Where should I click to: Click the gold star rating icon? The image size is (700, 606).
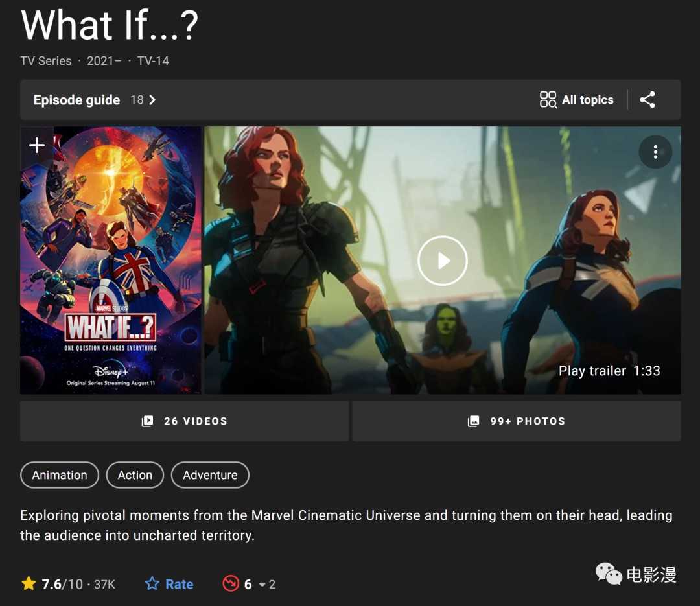pyautogui.click(x=29, y=583)
